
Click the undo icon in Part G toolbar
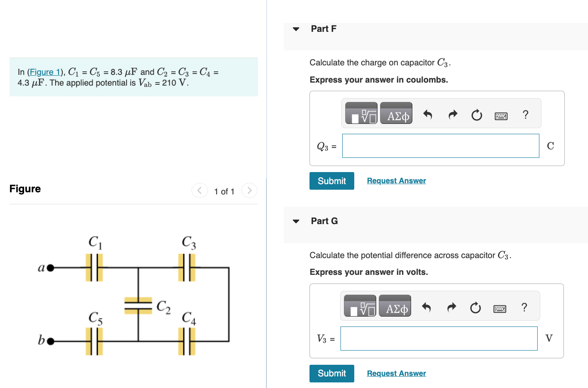click(x=427, y=307)
